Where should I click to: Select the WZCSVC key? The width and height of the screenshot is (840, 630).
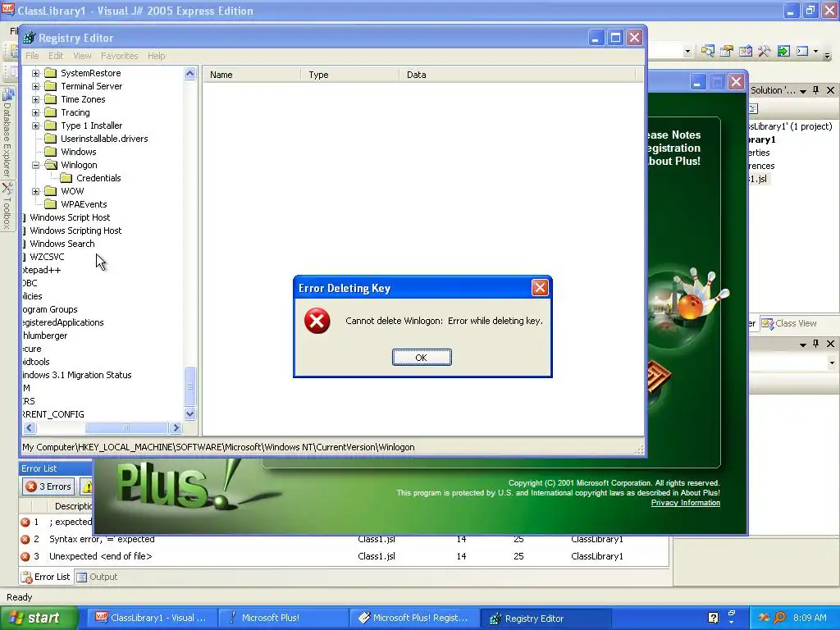click(x=47, y=257)
